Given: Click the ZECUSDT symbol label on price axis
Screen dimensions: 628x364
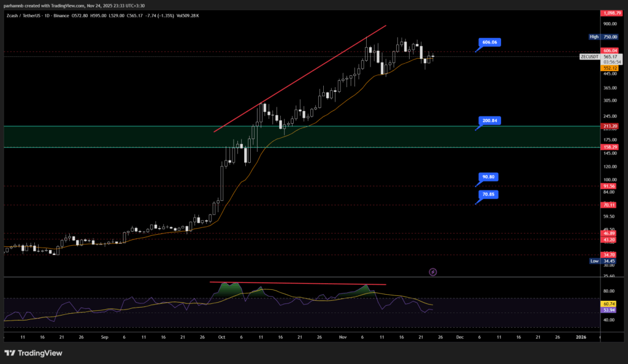Looking at the screenshot, I should pos(589,56).
